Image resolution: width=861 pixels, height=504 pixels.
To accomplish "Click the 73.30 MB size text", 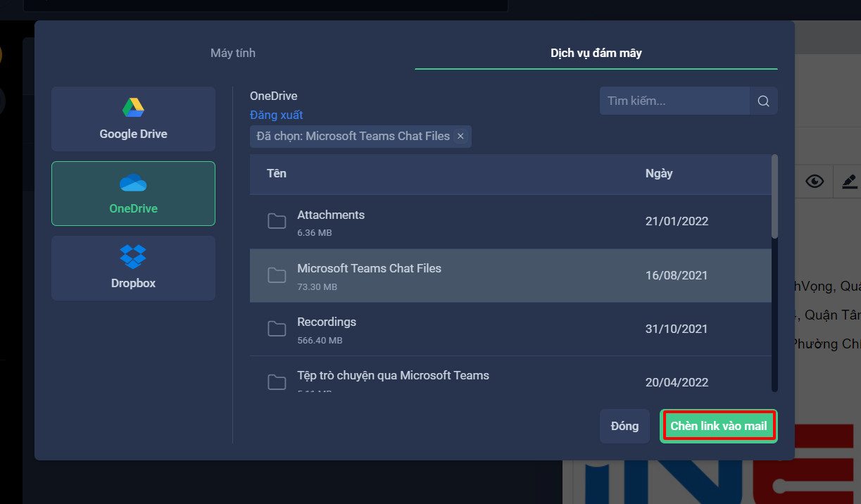I will click(x=317, y=286).
